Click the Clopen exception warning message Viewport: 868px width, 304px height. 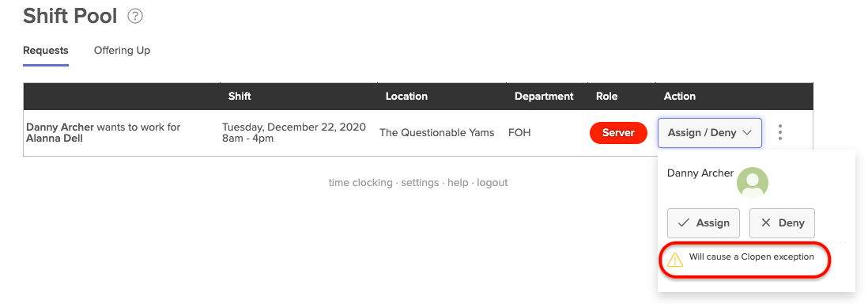pos(751,256)
